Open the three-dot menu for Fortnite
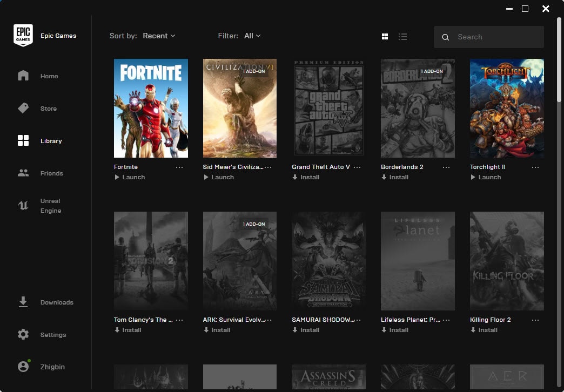This screenshot has width=564, height=392. [179, 167]
